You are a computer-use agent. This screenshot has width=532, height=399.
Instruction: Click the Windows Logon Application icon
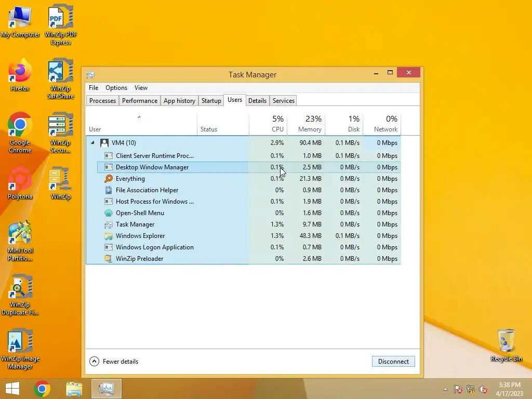point(108,247)
